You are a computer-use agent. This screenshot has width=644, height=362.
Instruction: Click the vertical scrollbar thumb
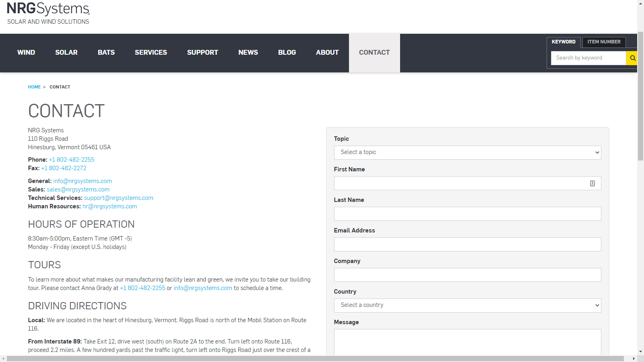pos(640,96)
